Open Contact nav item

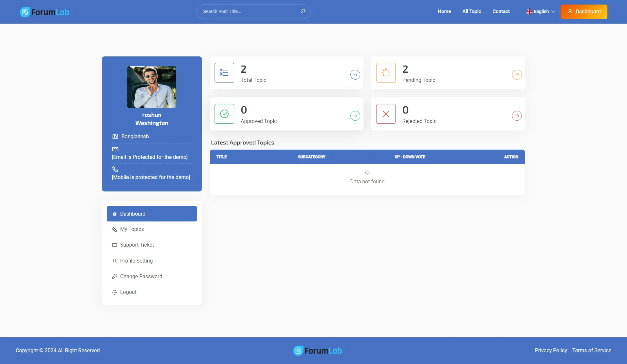pyautogui.click(x=501, y=11)
